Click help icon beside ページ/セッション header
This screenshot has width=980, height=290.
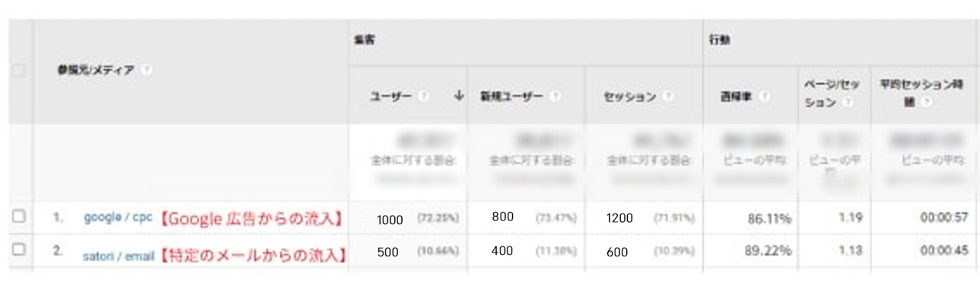(x=847, y=103)
